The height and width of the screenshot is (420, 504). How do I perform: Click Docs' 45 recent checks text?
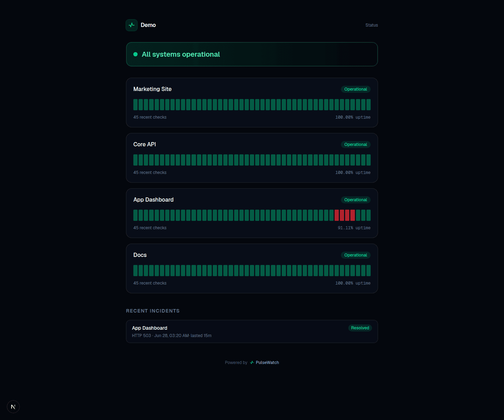150,283
